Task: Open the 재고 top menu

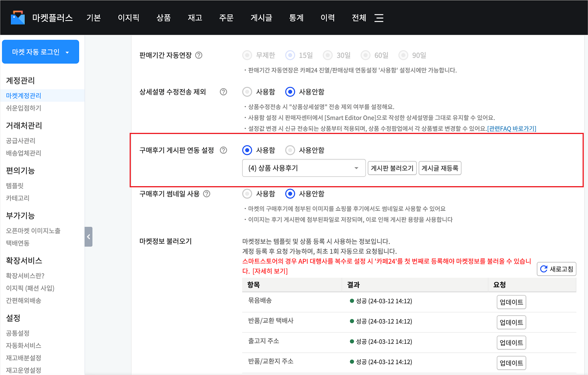Action: [x=195, y=18]
